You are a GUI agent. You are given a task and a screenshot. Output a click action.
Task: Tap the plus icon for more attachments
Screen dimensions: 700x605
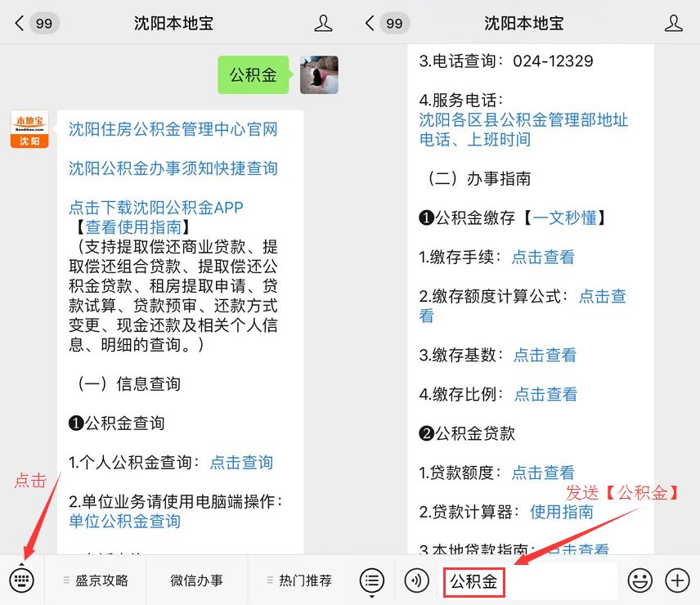coord(677,580)
